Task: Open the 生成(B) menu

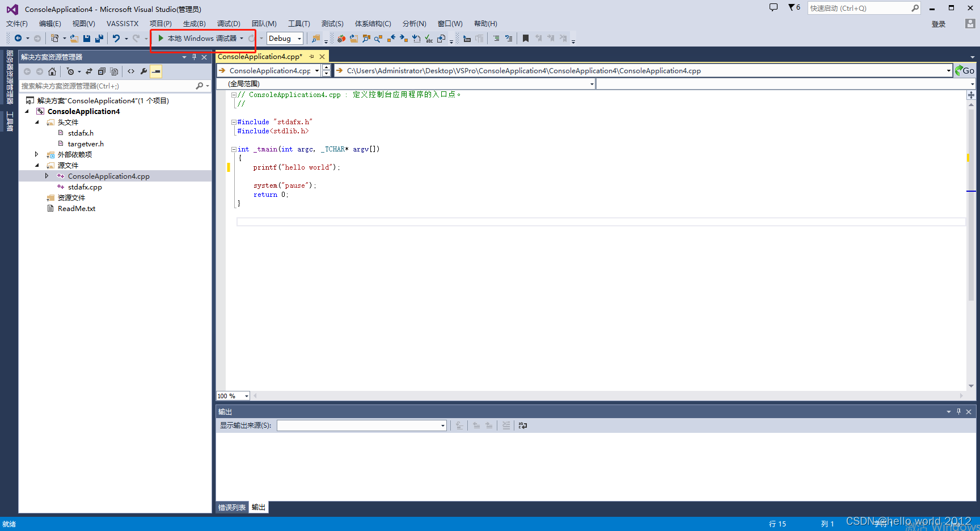Action: [195, 24]
